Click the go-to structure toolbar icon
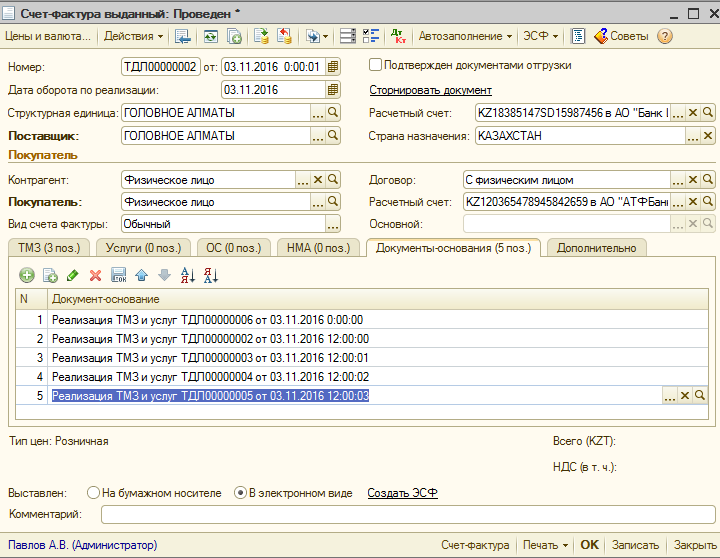Image resolution: width=720 pixels, height=558 pixels. click(x=182, y=36)
